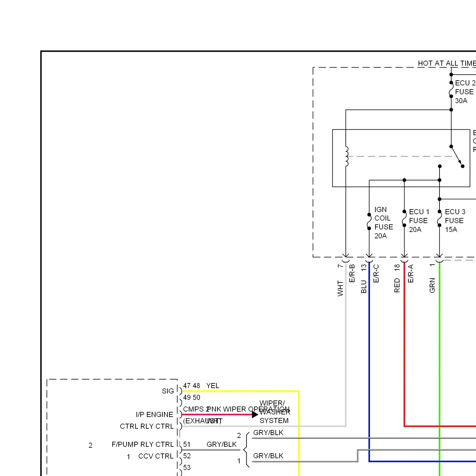Click the GRY/BLK label at pin 51
Image resolution: width=476 pixels, height=476 pixels.
(221, 444)
